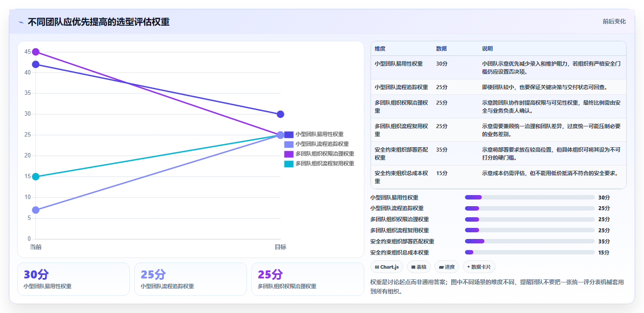This screenshot has height=313, width=644.
Task: Click the 30分 value in the table
Action: coord(442,64)
